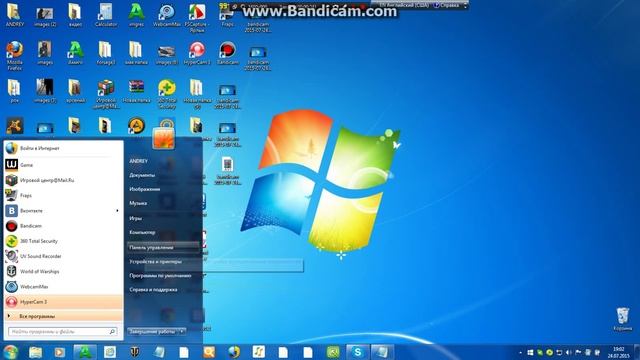Open Computer (Компьютер) from the Start menu
640x360 pixels.
coord(142,232)
